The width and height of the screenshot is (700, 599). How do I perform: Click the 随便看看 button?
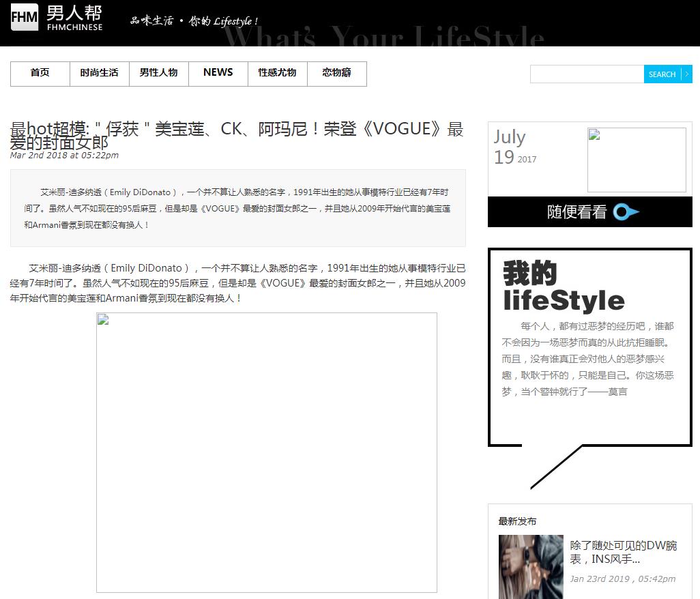tap(589, 212)
